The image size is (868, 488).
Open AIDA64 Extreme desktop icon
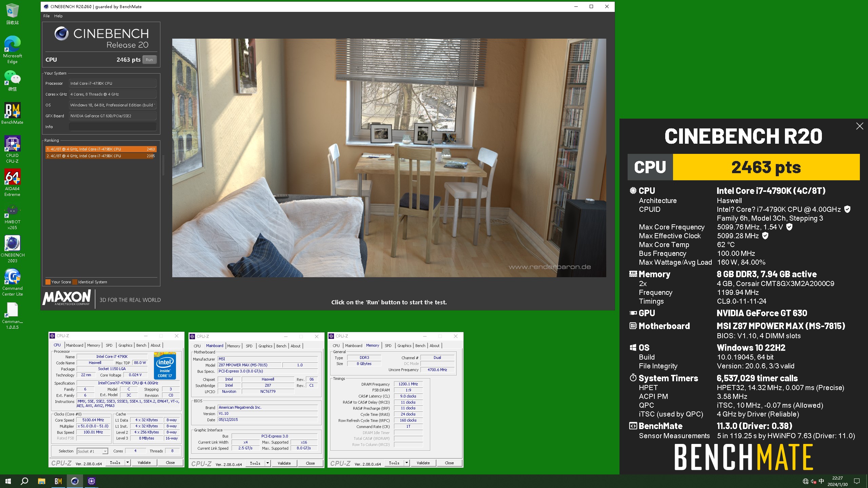pos(12,182)
